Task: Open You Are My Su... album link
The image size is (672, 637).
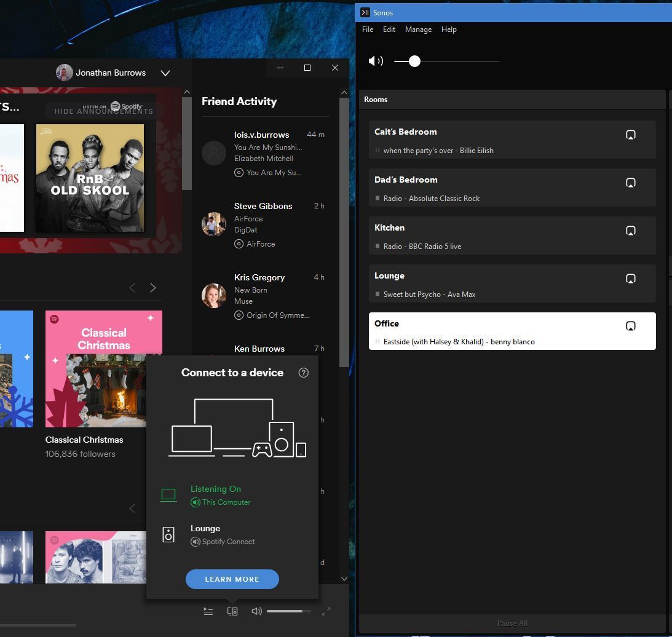Action: [x=268, y=172]
